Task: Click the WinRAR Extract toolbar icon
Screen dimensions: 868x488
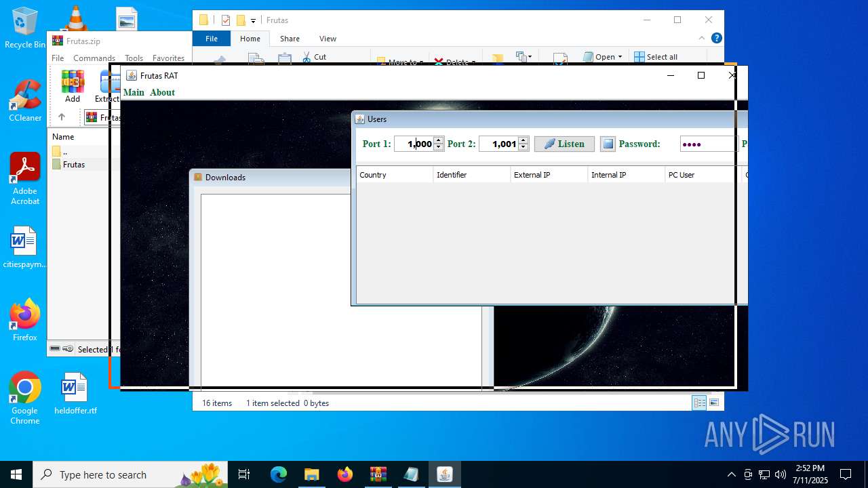Action: 108,86
